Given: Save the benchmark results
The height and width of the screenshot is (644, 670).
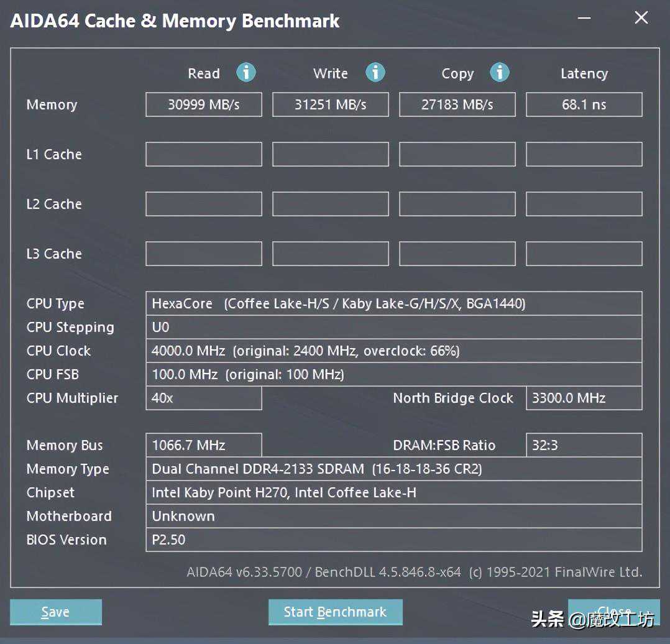Looking at the screenshot, I should tap(55, 612).
